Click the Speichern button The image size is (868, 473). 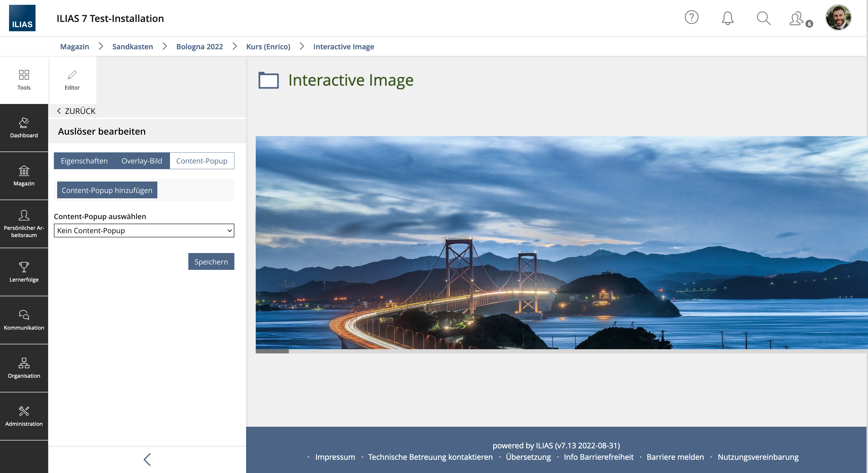click(211, 261)
